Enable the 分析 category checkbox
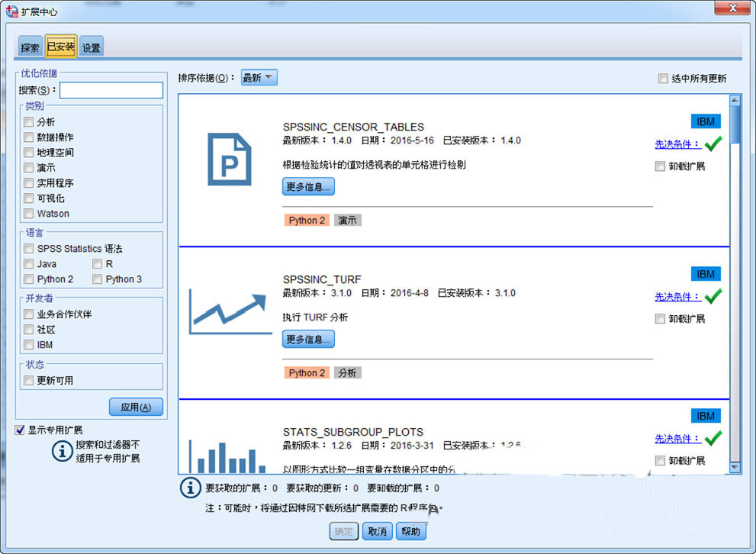Image resolution: width=756 pixels, height=554 pixels. (x=29, y=122)
